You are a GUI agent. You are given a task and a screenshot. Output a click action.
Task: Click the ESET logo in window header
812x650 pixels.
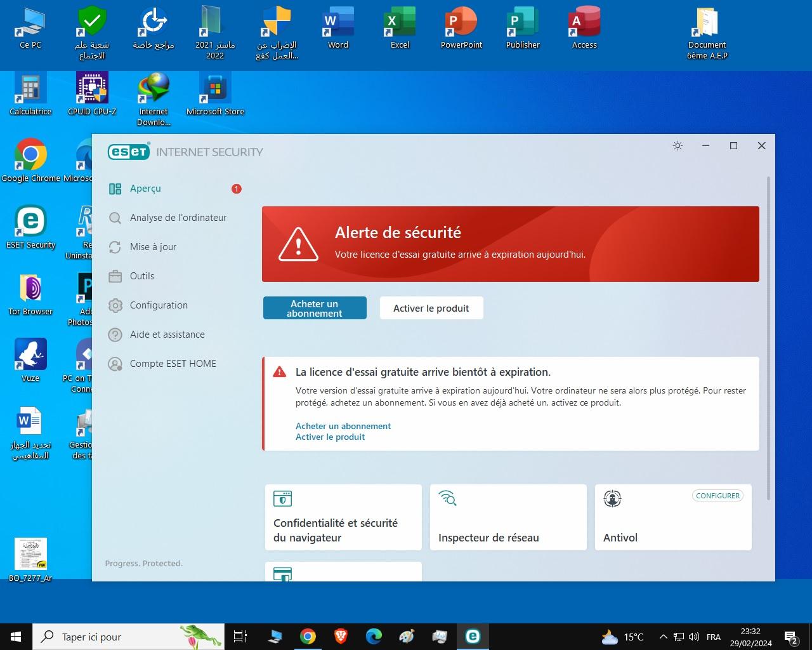(129, 151)
